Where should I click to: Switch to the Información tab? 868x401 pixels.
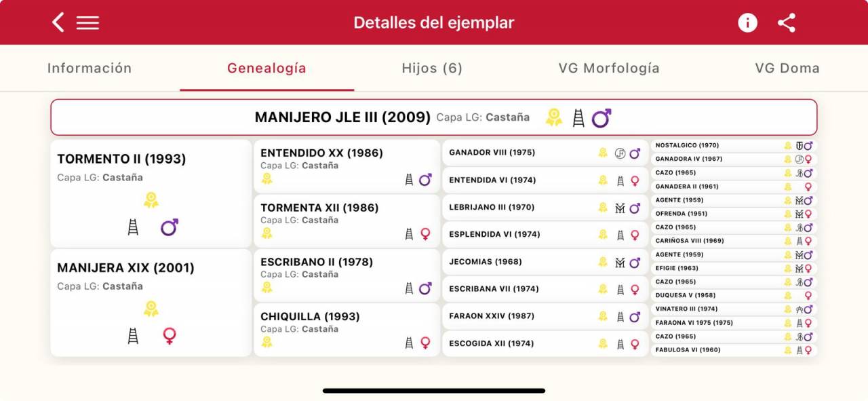[x=90, y=68]
